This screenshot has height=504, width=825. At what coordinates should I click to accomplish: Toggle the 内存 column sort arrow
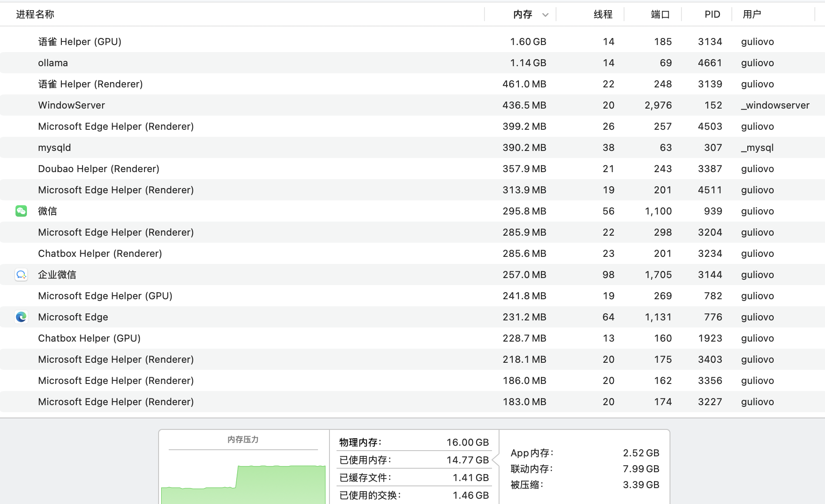pyautogui.click(x=545, y=15)
